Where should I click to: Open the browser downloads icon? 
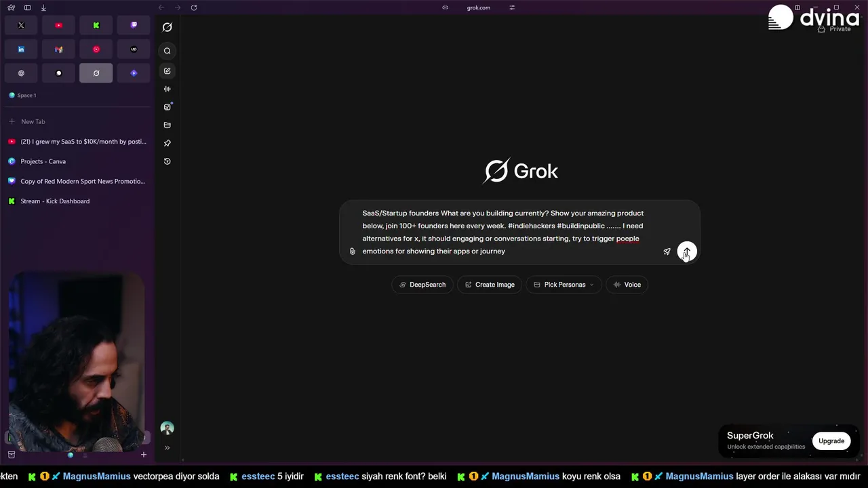[x=43, y=7]
